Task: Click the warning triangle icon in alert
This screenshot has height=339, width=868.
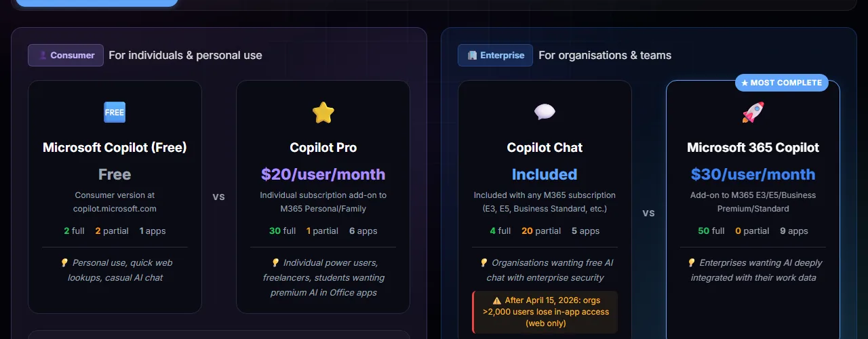Action: [x=497, y=300]
